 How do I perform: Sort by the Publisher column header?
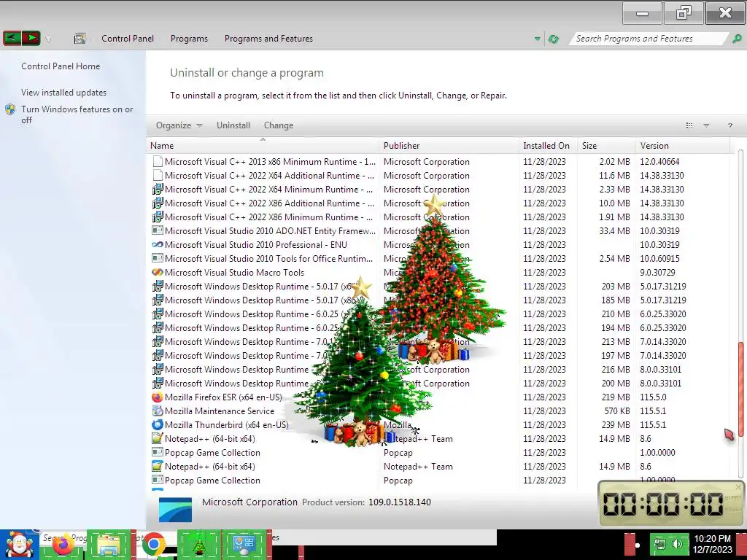tap(449, 146)
